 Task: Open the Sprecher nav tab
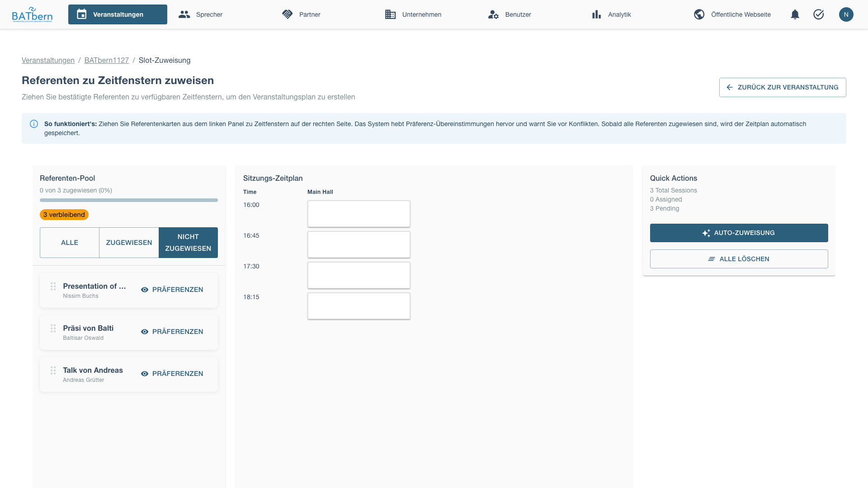[201, 14]
